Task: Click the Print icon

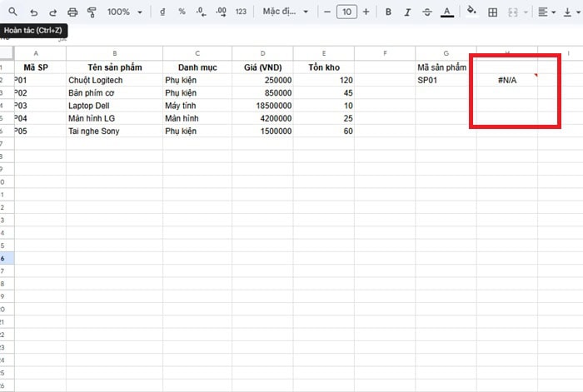Action: 72,12
